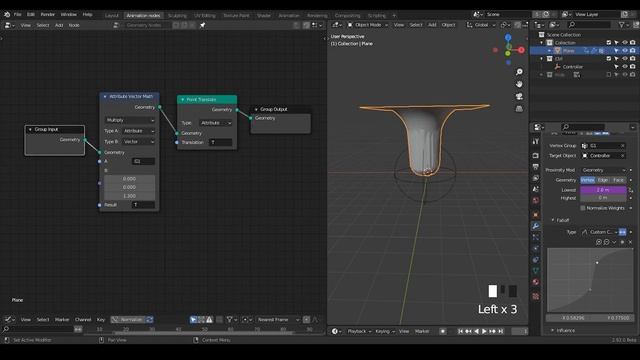The width and height of the screenshot is (640, 360).
Task: Open the Global transform orientation dropdown
Action: (481, 25)
